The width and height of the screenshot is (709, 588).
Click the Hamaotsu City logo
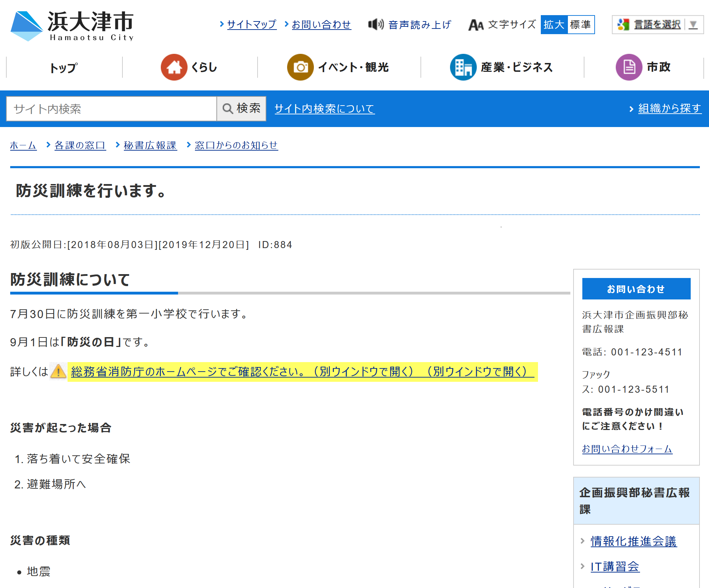point(72,26)
